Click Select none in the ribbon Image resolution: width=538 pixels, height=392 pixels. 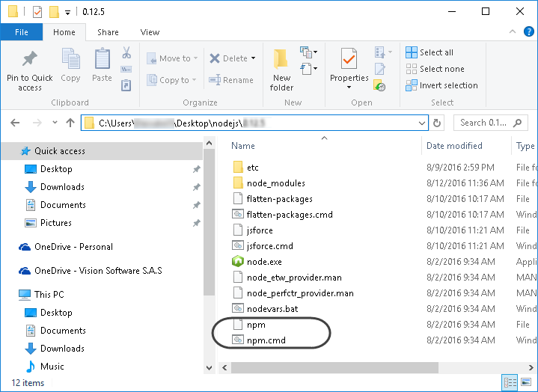[435, 69]
